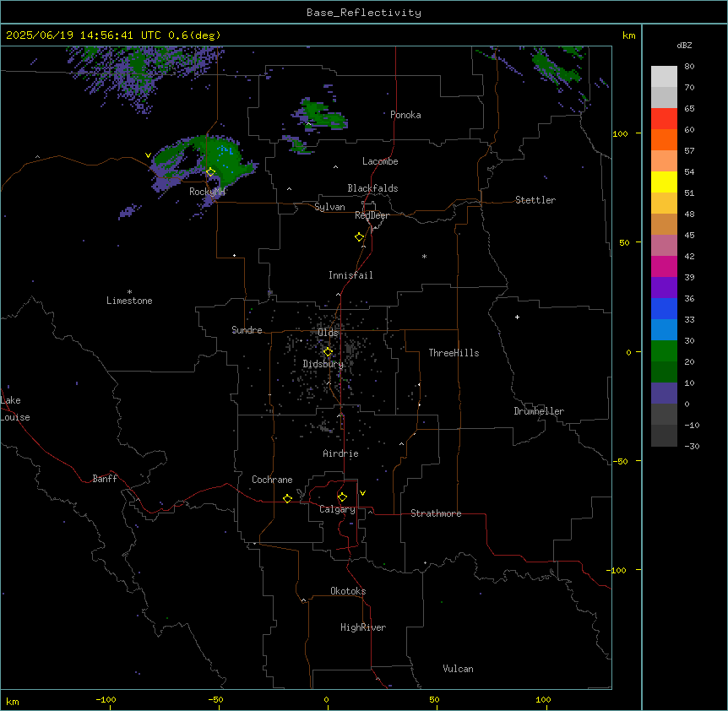728x711 pixels.
Task: Click the asterisk marker east of Innisfail
Action: [424, 256]
